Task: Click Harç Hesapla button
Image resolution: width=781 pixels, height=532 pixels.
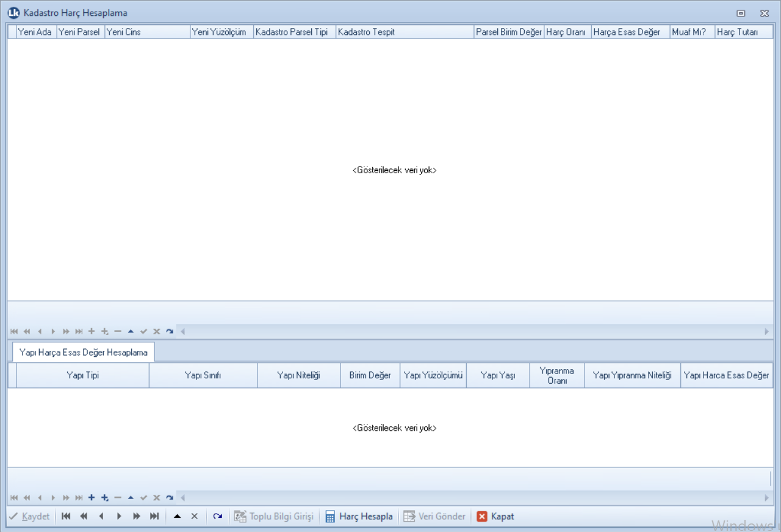Action: [359, 516]
